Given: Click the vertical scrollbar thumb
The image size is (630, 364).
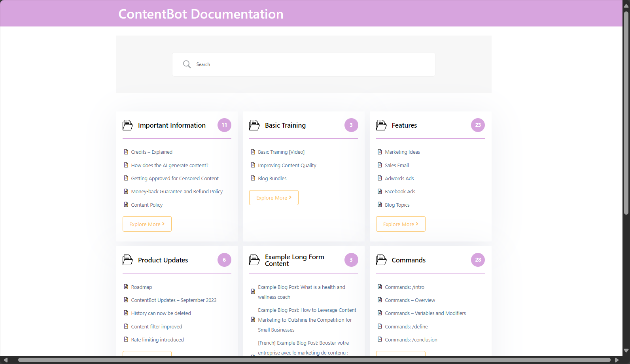Looking at the screenshot, I should click(x=626, y=113).
